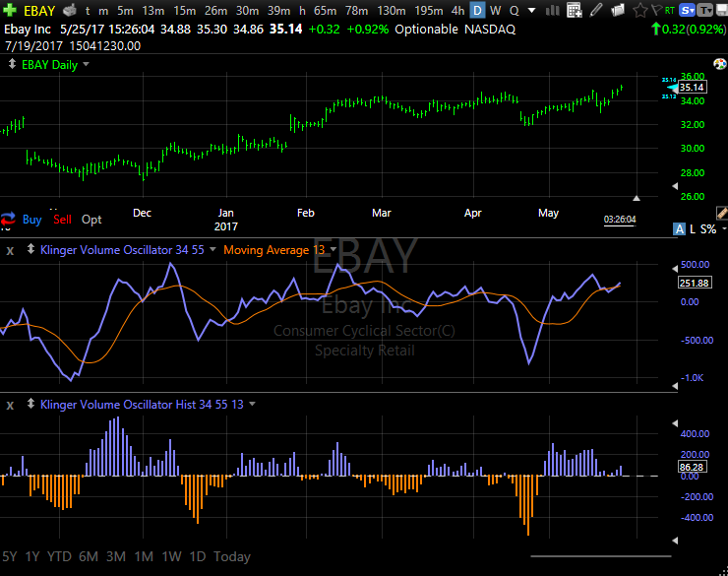The height and width of the screenshot is (576, 728).
Task: Jump chart to Today
Action: (231, 556)
